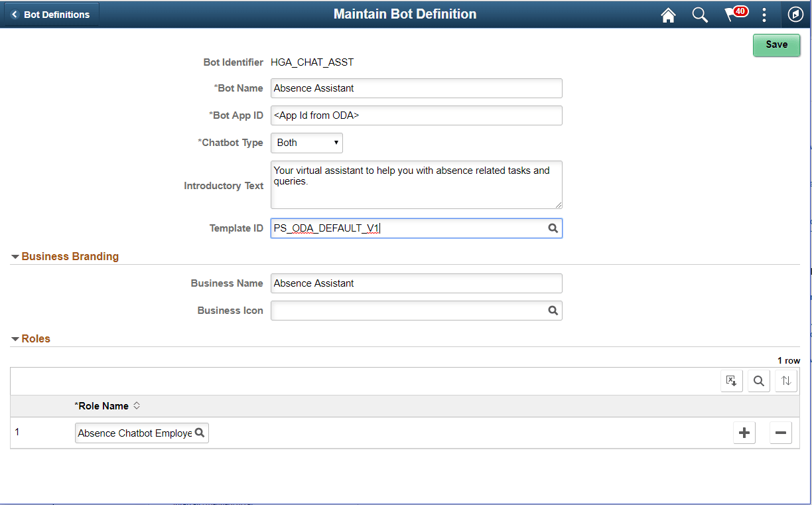Open the Home icon in header
The image size is (812, 505).
click(x=668, y=15)
